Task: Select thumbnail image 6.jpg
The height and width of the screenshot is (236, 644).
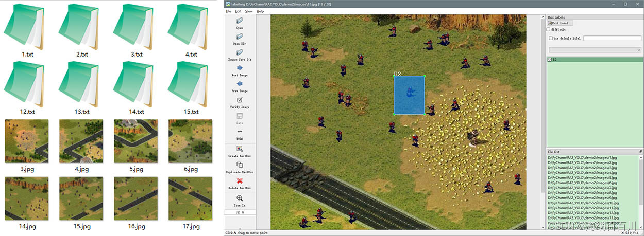Action: (191, 141)
